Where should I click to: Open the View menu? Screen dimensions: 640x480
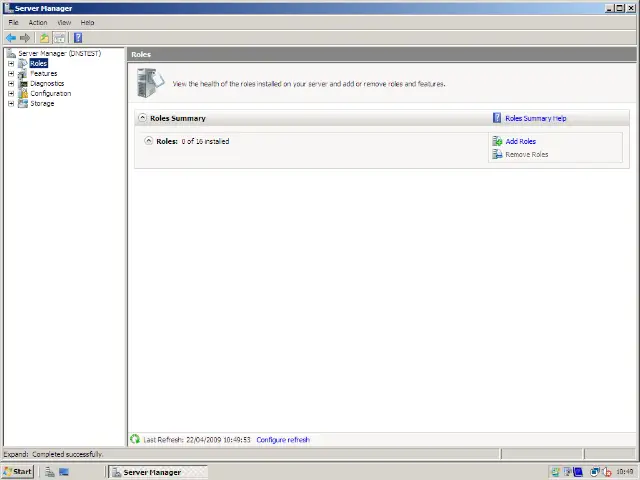coord(64,22)
